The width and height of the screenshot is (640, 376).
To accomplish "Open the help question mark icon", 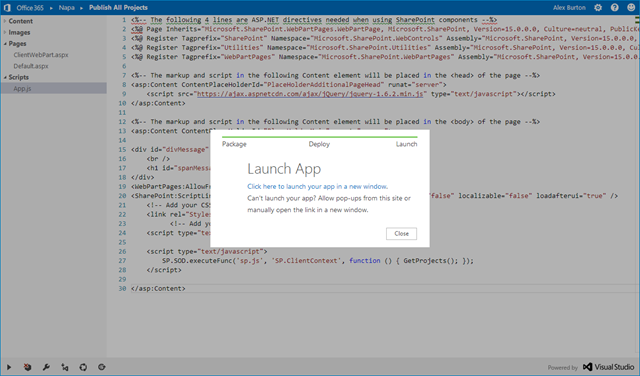I will (x=615, y=7).
